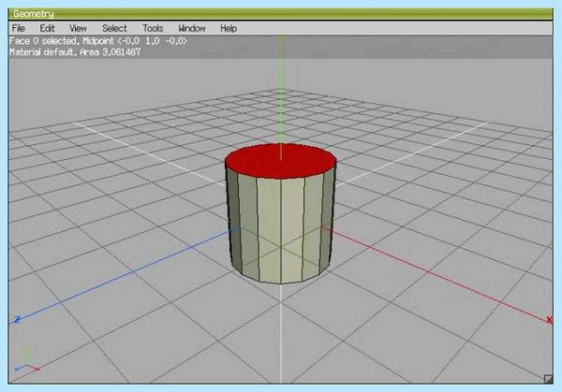
Task: Open the View menu
Action: [x=78, y=28]
